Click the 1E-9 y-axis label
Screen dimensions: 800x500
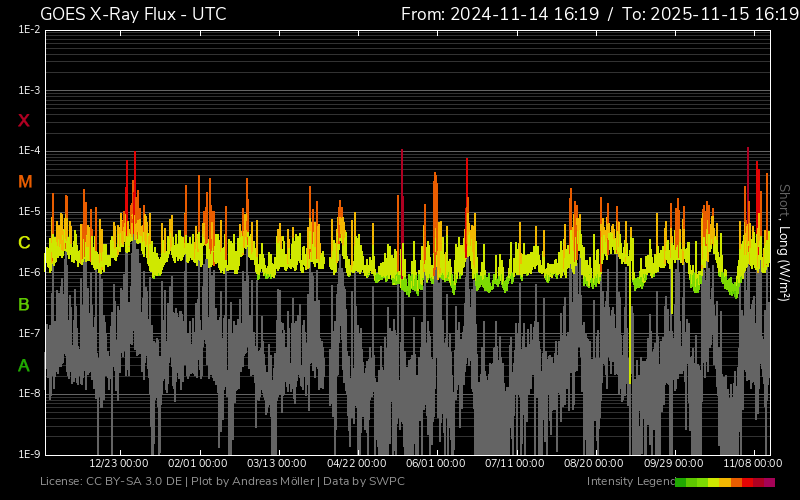[29, 454]
